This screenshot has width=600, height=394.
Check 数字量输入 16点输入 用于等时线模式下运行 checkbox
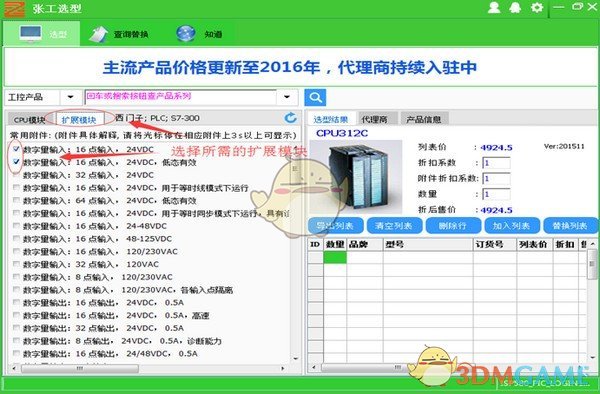click(16, 188)
